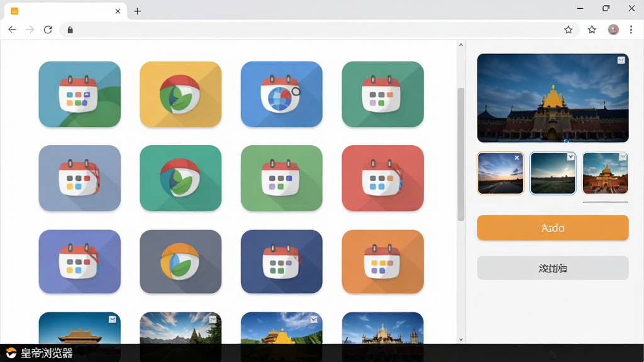Open the calendar icon on orange tile
The width and height of the screenshot is (644, 362).
pos(383,261)
